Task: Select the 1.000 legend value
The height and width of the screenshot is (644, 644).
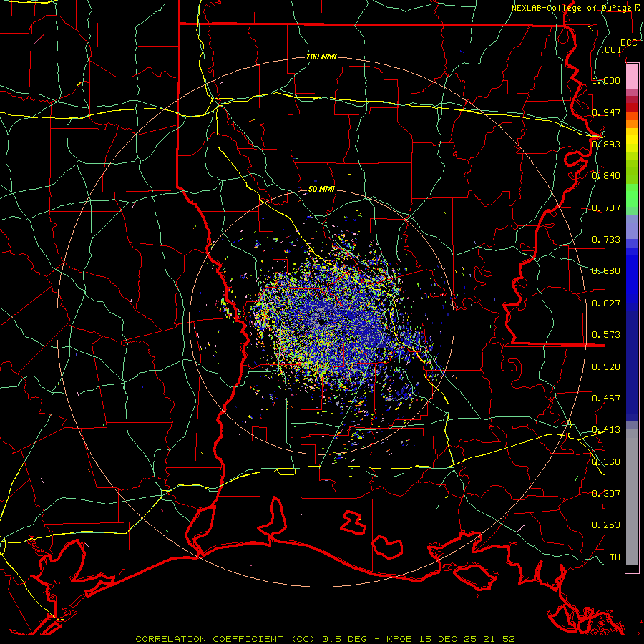Action: pyautogui.click(x=606, y=80)
